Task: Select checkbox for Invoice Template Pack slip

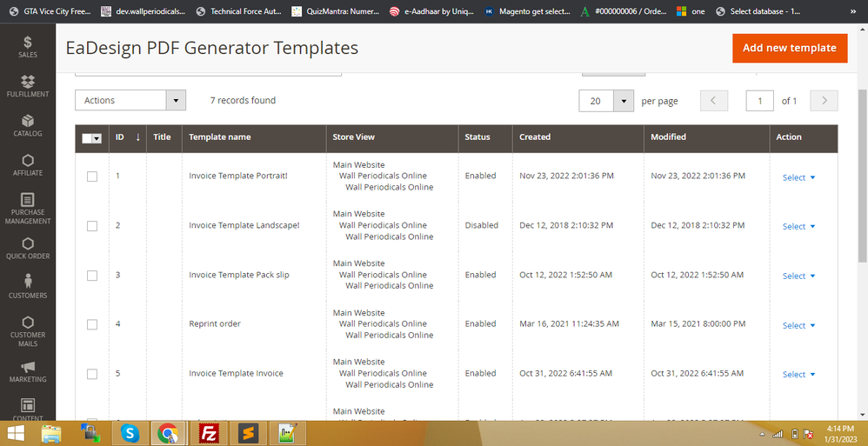Action: coord(92,276)
